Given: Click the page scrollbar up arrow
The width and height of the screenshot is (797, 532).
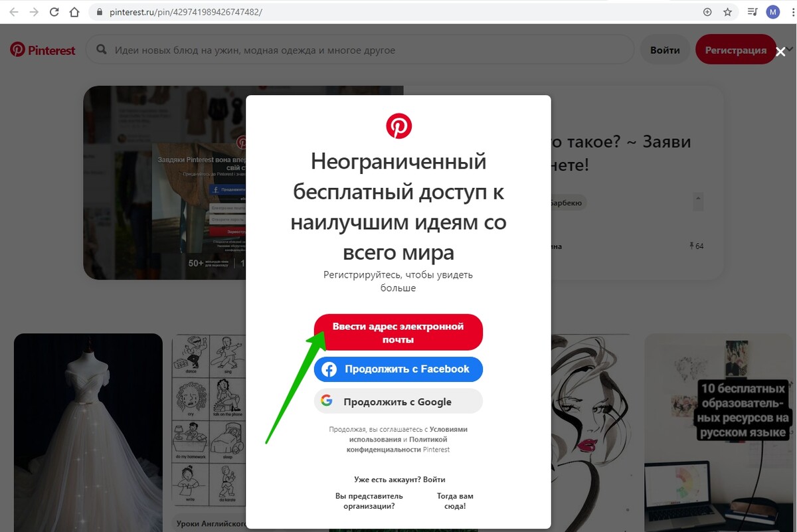Looking at the screenshot, I should click(698, 197).
